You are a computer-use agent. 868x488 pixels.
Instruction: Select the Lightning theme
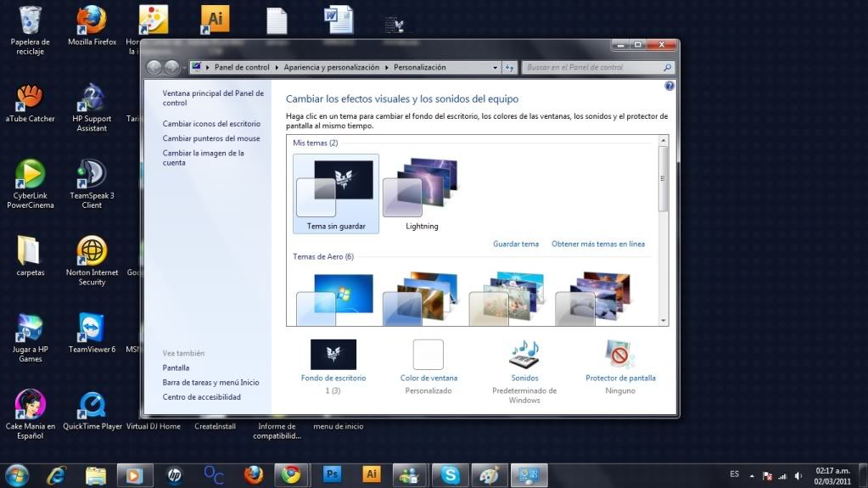coord(422,194)
